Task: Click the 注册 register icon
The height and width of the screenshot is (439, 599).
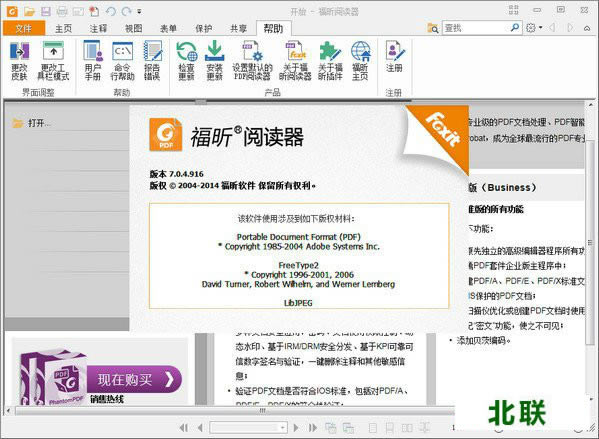Action: tap(394, 57)
